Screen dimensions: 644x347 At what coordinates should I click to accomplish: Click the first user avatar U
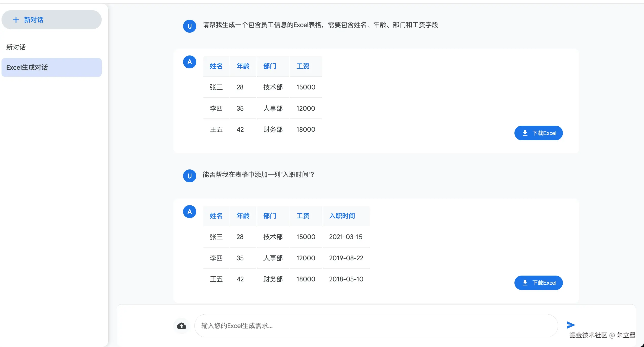point(189,26)
